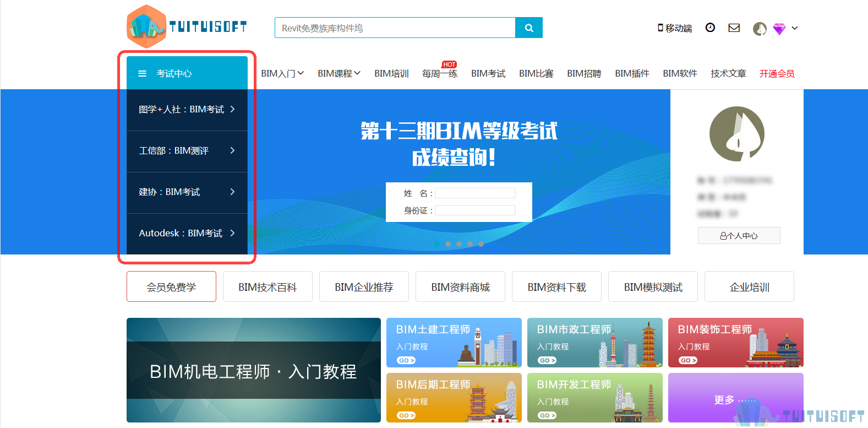Open 技术文章 menu item
Image resolution: width=868 pixels, height=428 pixels.
pyautogui.click(x=728, y=73)
